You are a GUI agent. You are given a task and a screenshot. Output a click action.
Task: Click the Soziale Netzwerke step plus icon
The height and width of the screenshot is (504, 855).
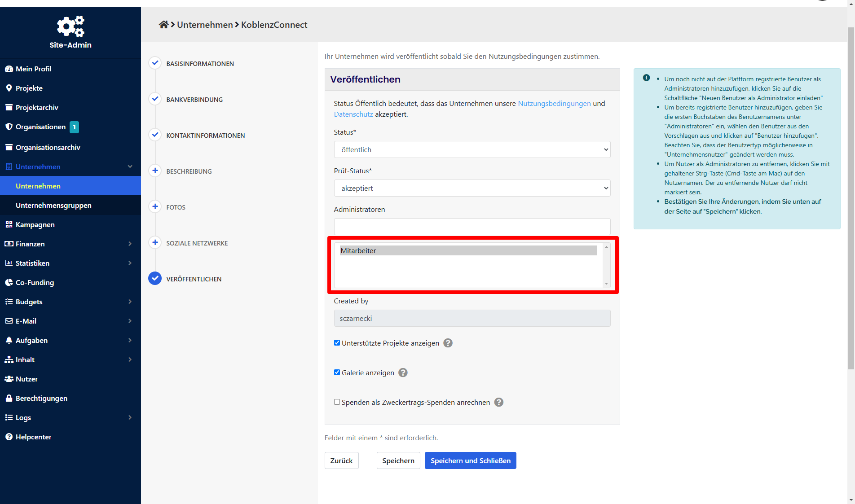tap(155, 242)
